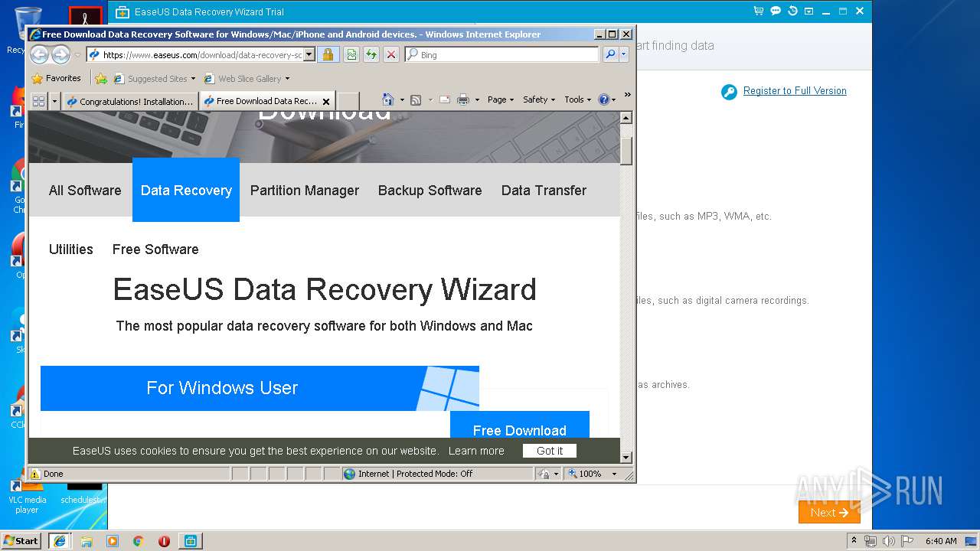This screenshot has width=980, height=551.
Task: Open Web Slice Gallery on favorites bar
Action: pos(247,78)
